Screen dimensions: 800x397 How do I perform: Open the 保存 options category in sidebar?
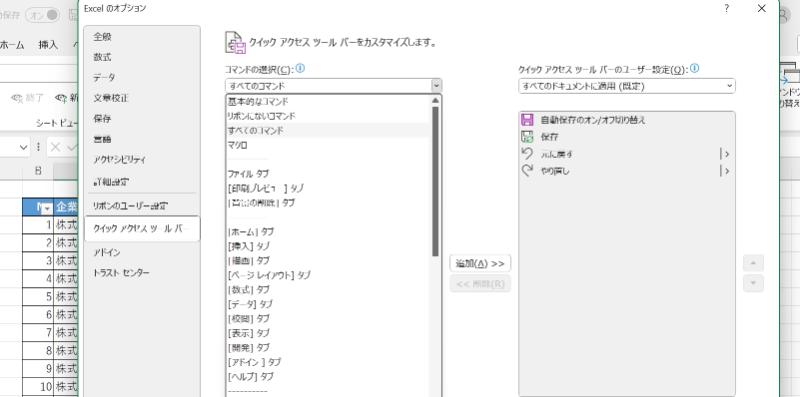[x=142, y=119]
